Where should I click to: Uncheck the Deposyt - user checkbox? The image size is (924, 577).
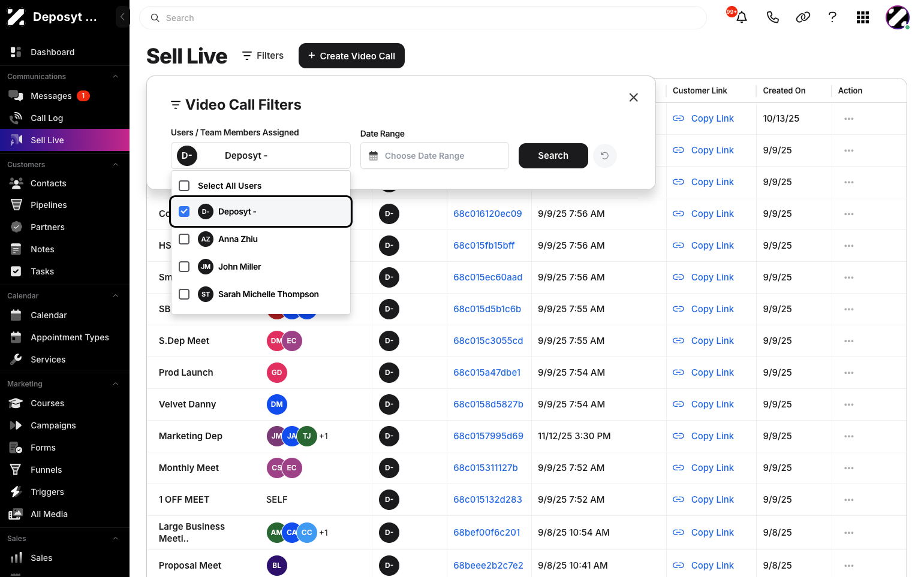[x=184, y=212]
